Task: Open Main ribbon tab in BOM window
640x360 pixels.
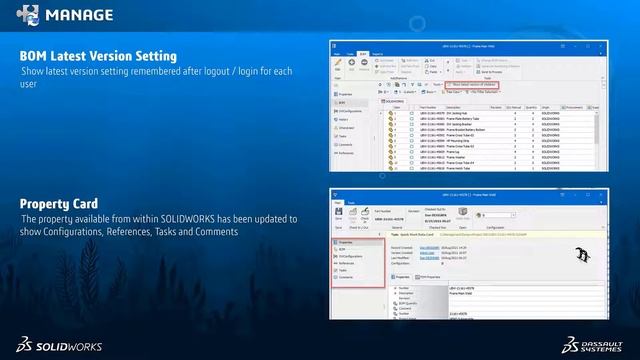Action: (x=337, y=54)
